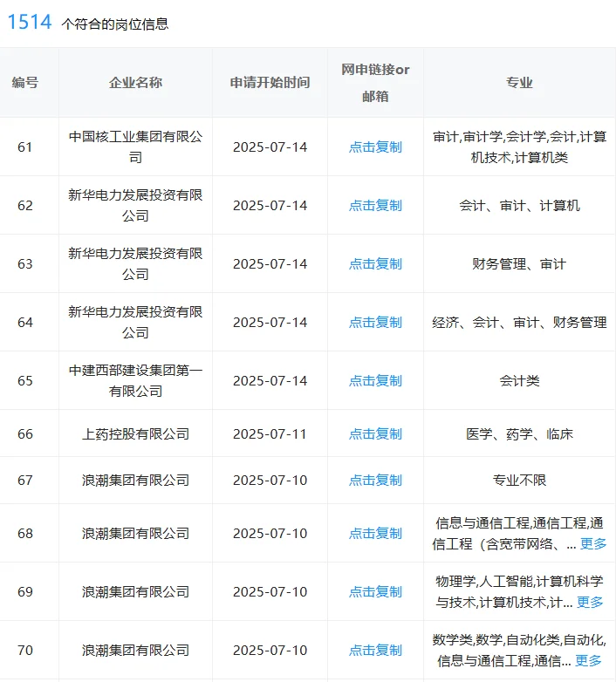616x682 pixels.
Task: Copy the application link for row 66
Action: 375,434
